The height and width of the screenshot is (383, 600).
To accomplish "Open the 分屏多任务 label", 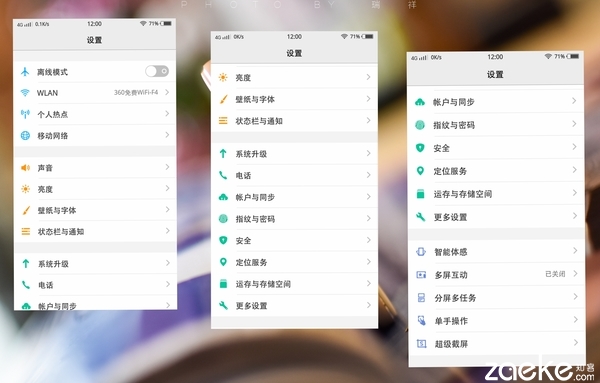I will [455, 298].
